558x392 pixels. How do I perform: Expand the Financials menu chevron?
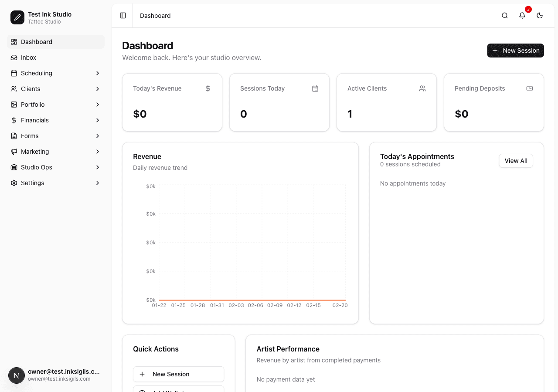(97, 120)
